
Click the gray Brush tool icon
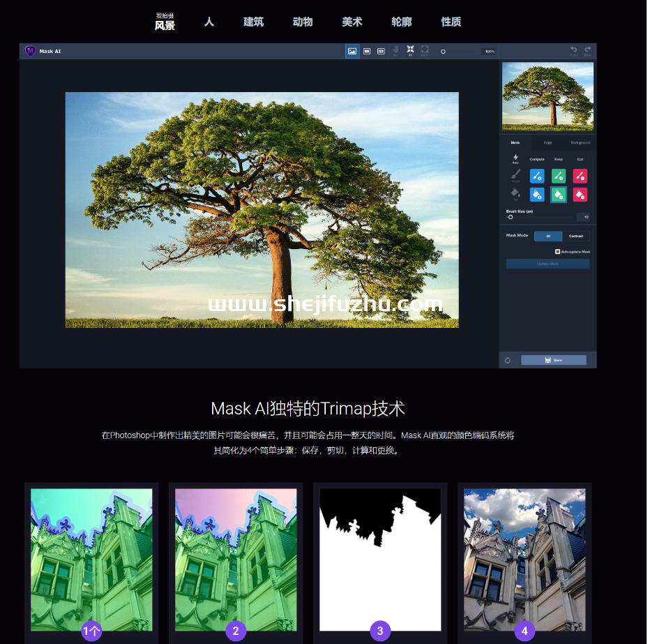[515, 175]
